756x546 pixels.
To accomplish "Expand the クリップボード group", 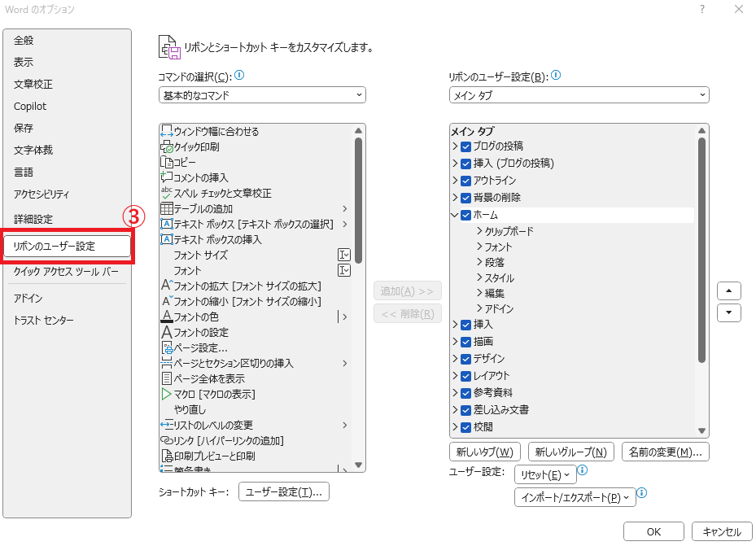I will click(479, 231).
